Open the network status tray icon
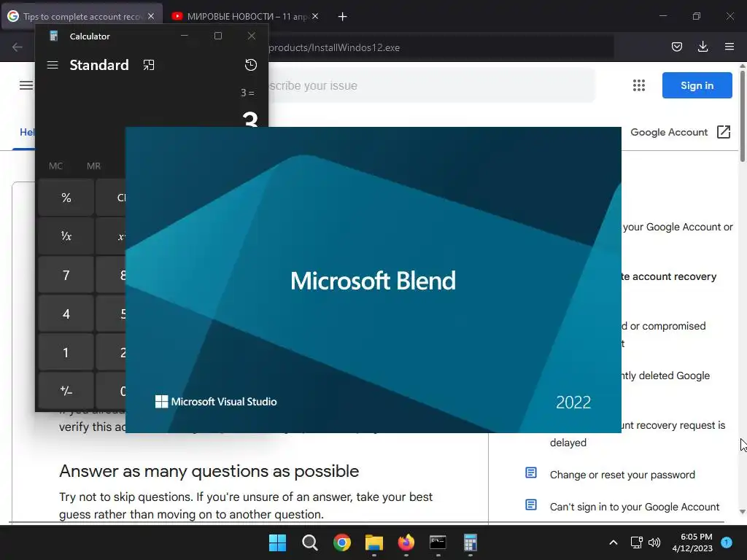Image resolution: width=747 pixels, height=560 pixels. [636, 542]
